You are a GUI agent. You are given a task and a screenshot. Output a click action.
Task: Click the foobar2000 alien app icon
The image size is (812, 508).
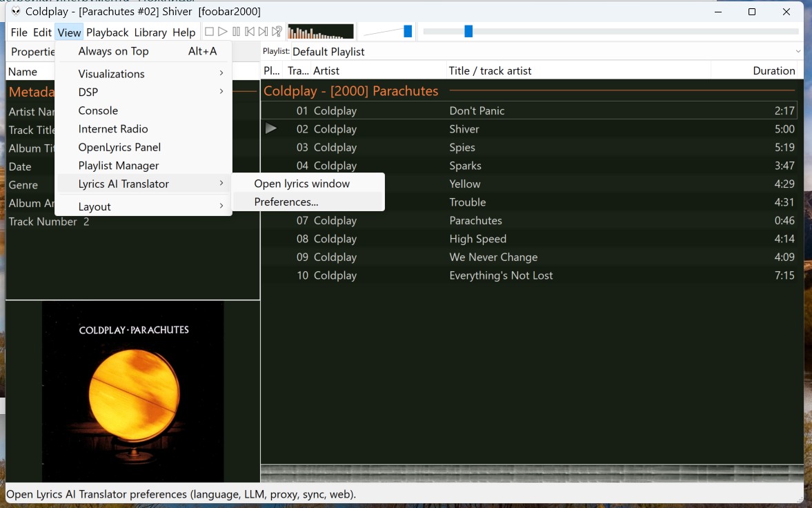16,12
